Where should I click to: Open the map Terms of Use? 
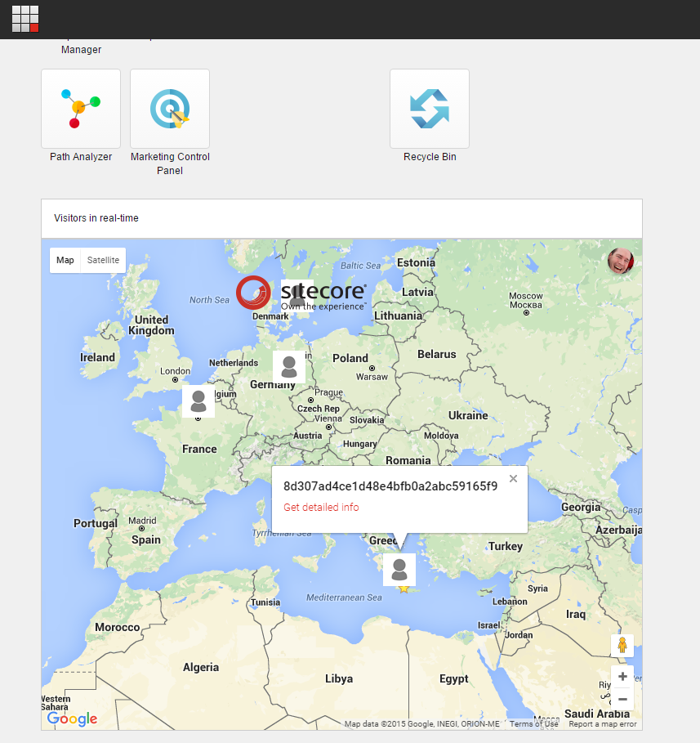pyautogui.click(x=534, y=724)
